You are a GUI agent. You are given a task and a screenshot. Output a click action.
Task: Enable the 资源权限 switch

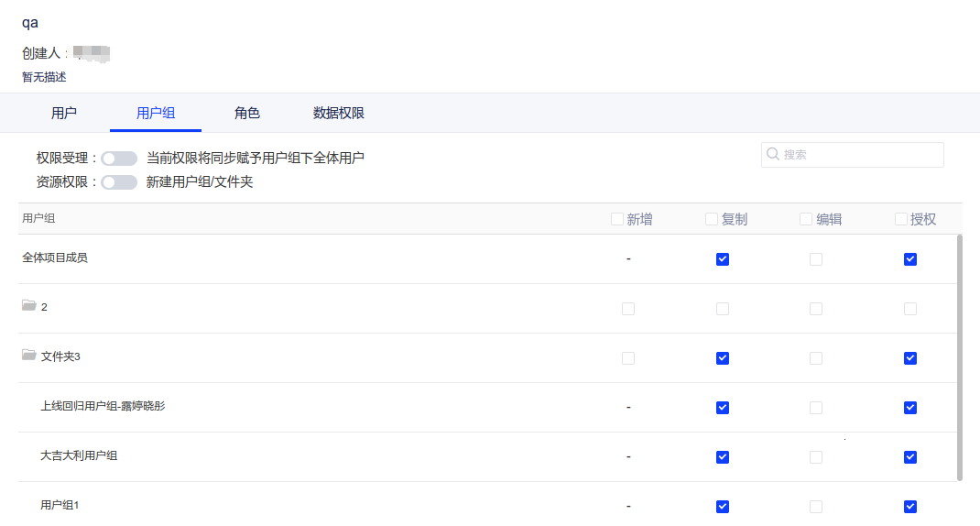click(119, 182)
